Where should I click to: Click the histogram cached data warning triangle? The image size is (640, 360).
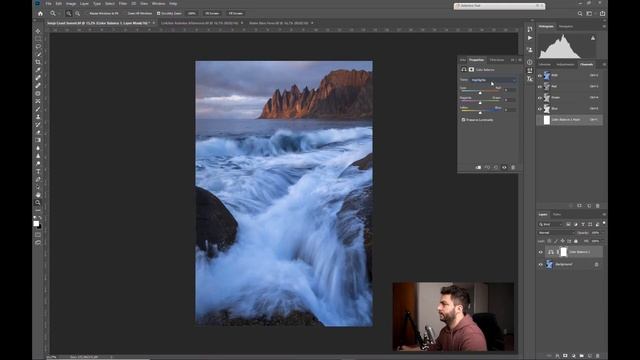593,38
